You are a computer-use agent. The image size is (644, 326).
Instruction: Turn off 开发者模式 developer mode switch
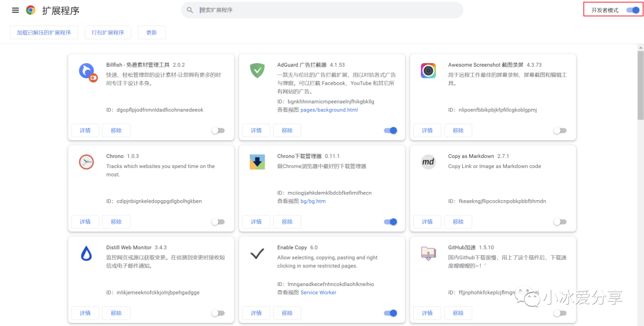633,10
